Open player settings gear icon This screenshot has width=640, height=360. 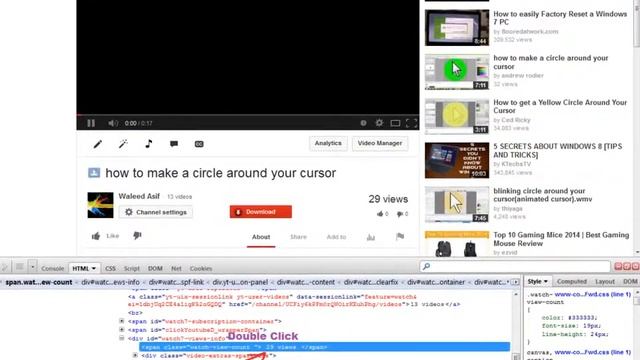pyautogui.click(x=379, y=123)
